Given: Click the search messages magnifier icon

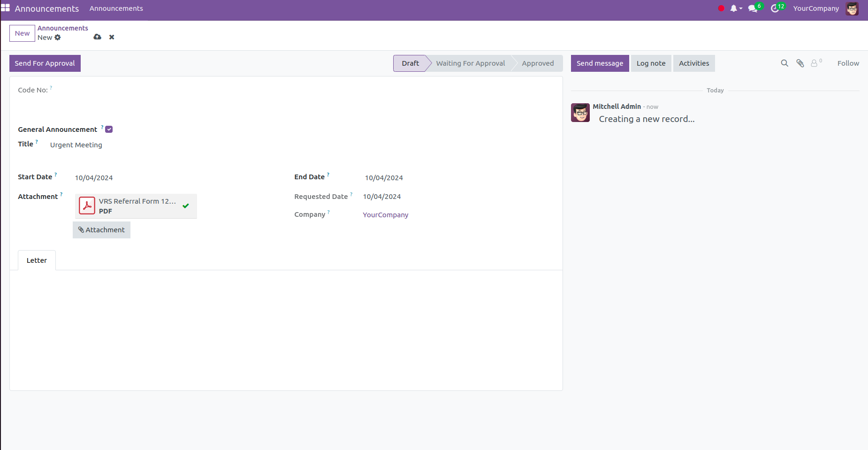Looking at the screenshot, I should tap(784, 63).
